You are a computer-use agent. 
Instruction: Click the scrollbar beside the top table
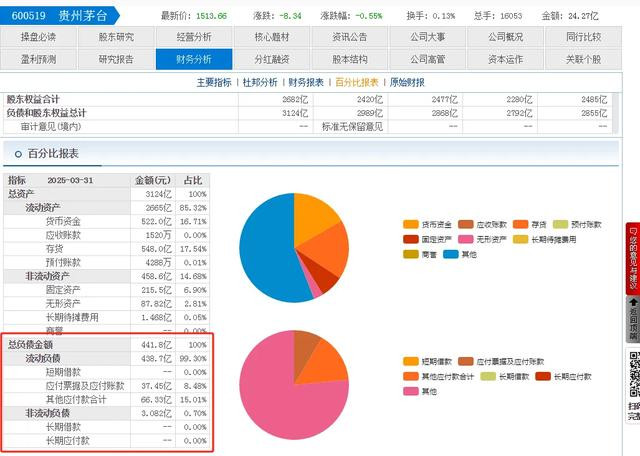pos(616,113)
